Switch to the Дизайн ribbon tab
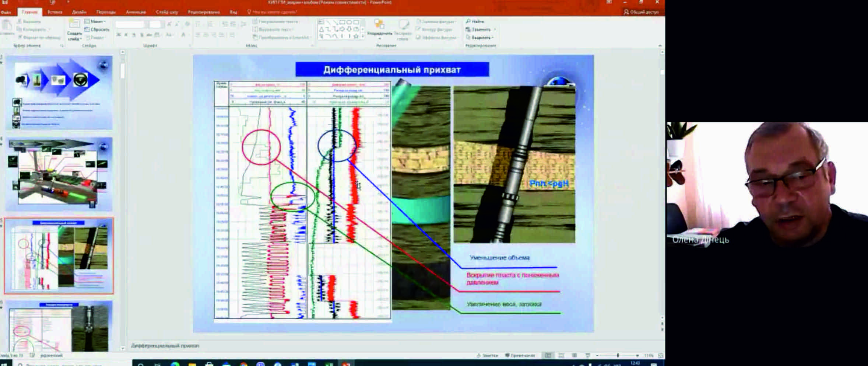Viewport: 868px width, 366px height. click(79, 12)
